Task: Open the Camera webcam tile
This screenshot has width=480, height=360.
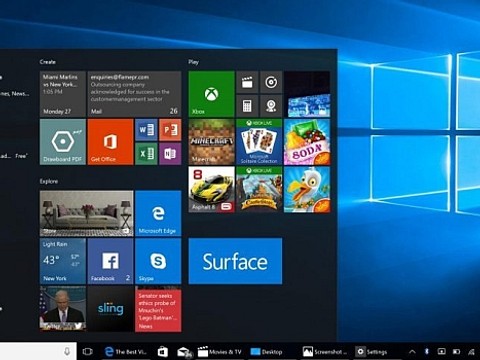Action: click(x=271, y=106)
